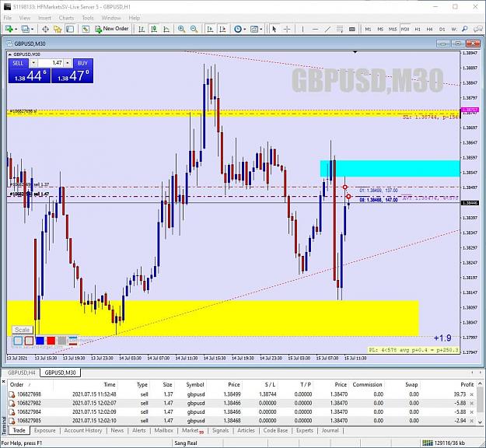Toggle Auto Scroll chart icon
Image resolution: width=486 pixels, height=448 pixels.
click(x=210, y=29)
